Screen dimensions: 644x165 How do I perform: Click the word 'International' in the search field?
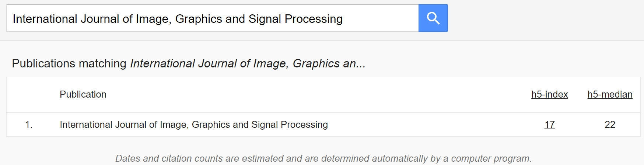pos(45,19)
